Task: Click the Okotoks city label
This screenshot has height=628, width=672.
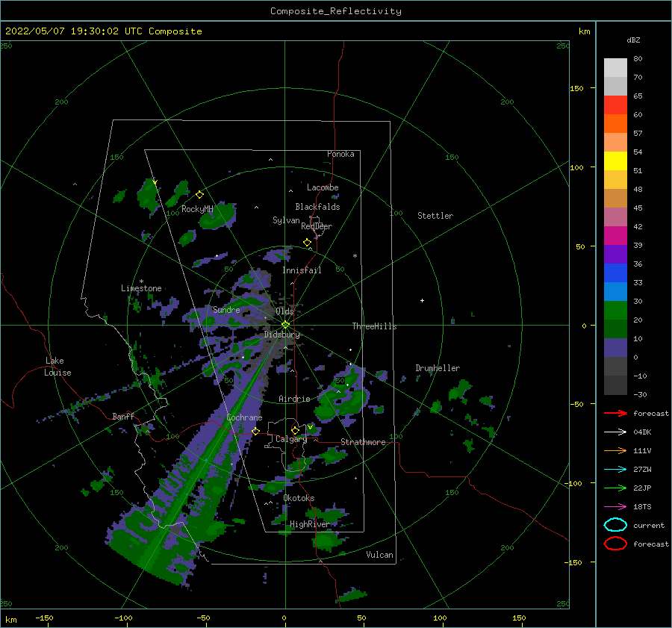Action: [x=299, y=498]
